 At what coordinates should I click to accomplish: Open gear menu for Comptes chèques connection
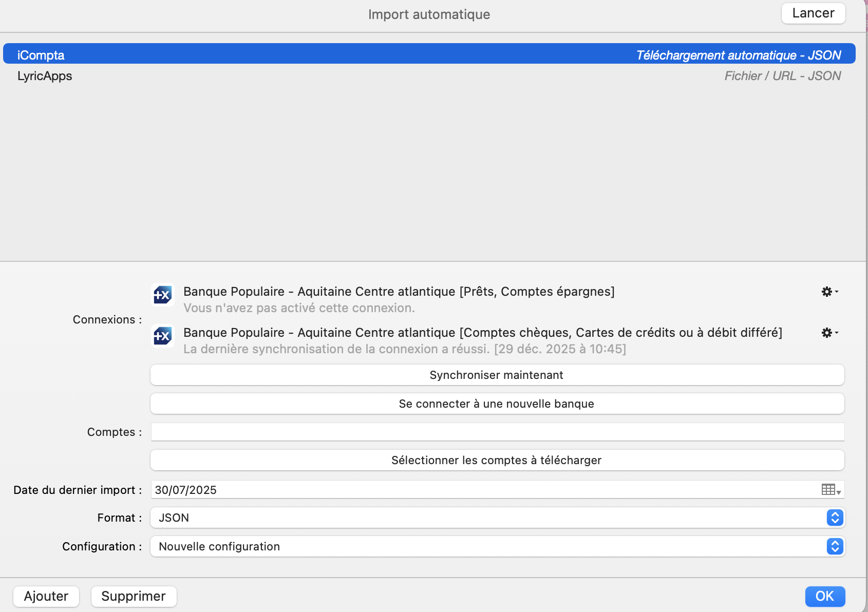click(x=829, y=333)
